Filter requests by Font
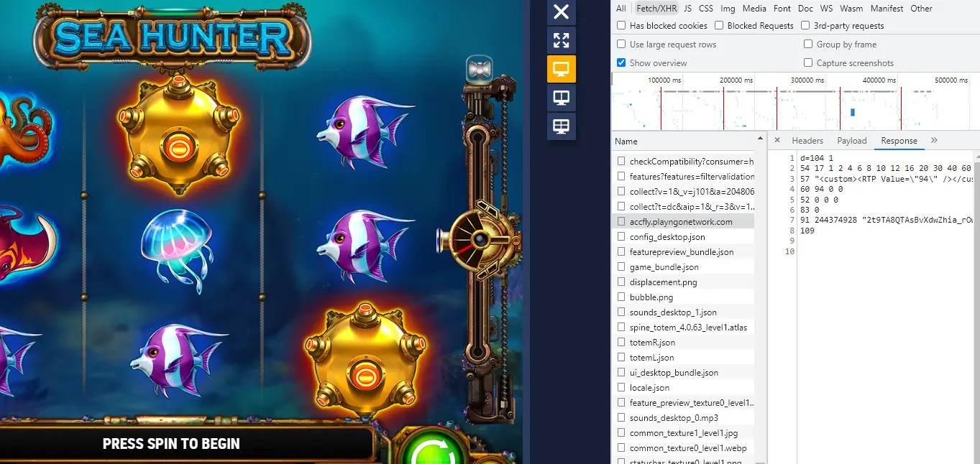The height and width of the screenshot is (464, 980). [x=782, y=9]
